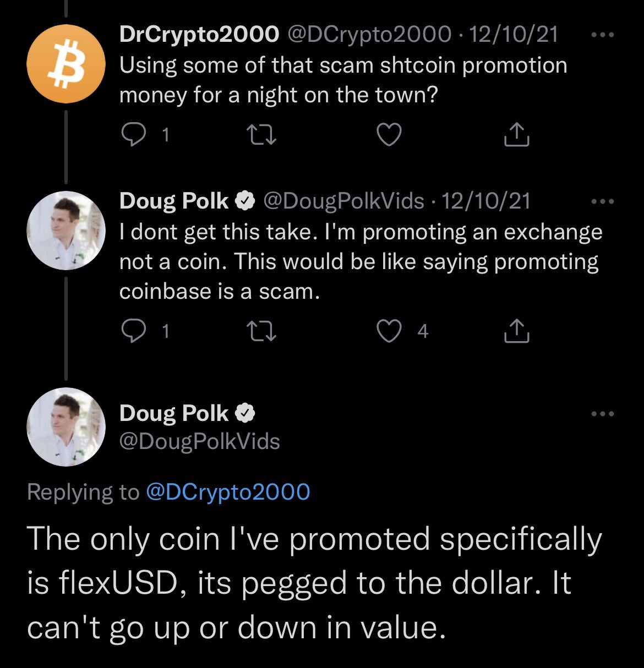Click Doug Polk's verified badge on main tweet
Image resolution: width=644 pixels, height=668 pixels.
245,414
